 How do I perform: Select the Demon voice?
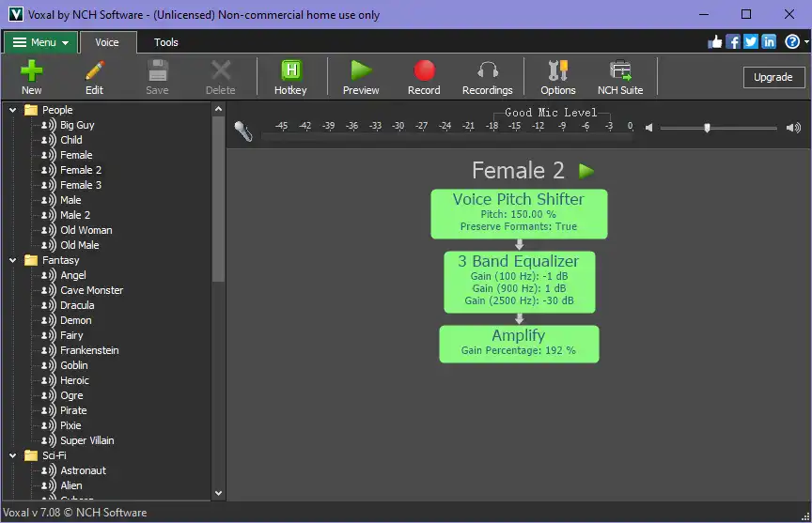(75, 320)
